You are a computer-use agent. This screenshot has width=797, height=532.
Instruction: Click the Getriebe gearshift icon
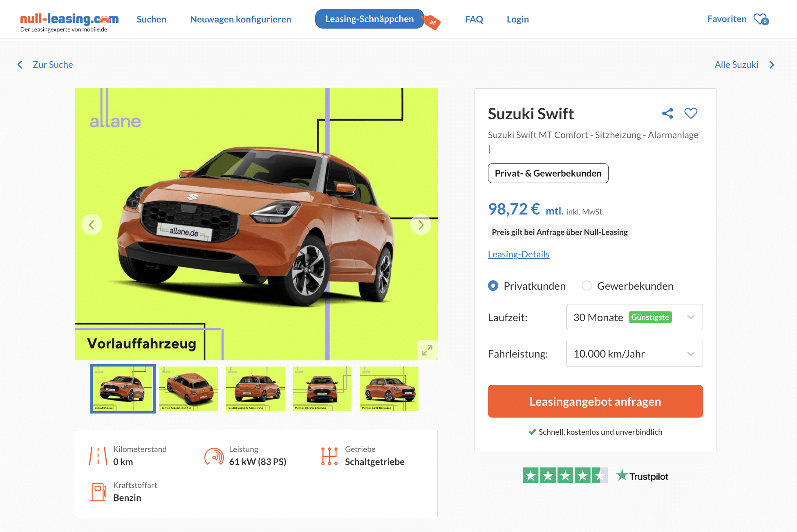(329, 456)
